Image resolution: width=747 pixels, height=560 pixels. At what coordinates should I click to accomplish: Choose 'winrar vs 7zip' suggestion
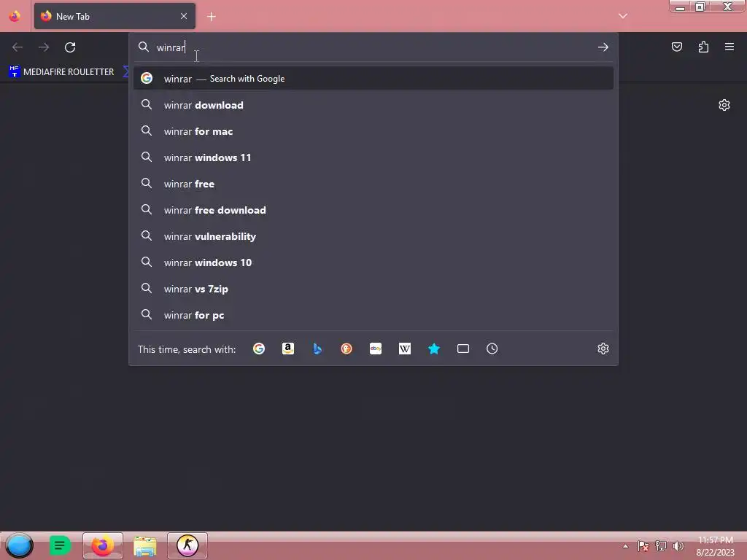tap(373, 289)
